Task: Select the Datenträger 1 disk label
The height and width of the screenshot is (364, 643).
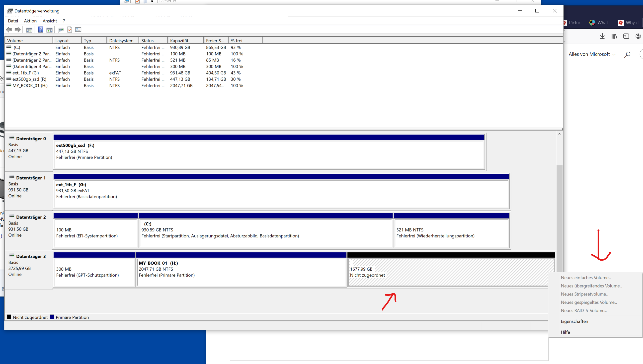Action: tap(28, 191)
